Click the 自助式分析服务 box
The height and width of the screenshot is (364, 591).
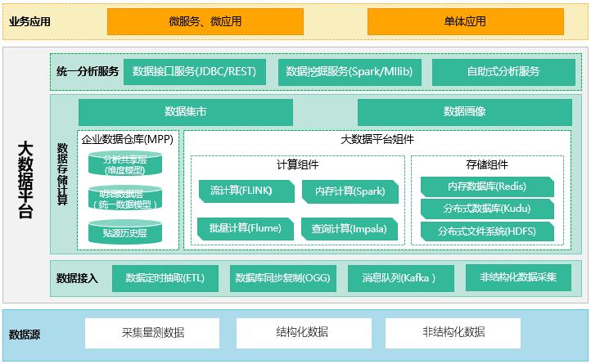tap(503, 72)
